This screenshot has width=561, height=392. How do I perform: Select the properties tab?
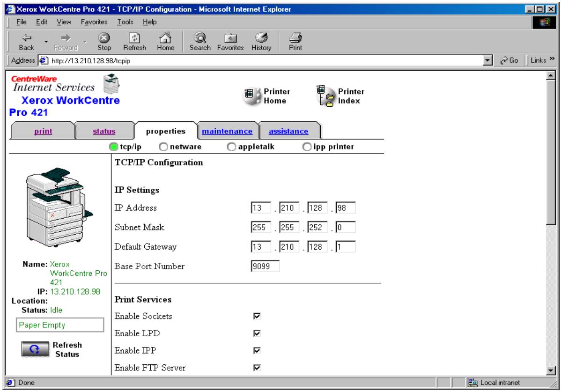(x=166, y=131)
